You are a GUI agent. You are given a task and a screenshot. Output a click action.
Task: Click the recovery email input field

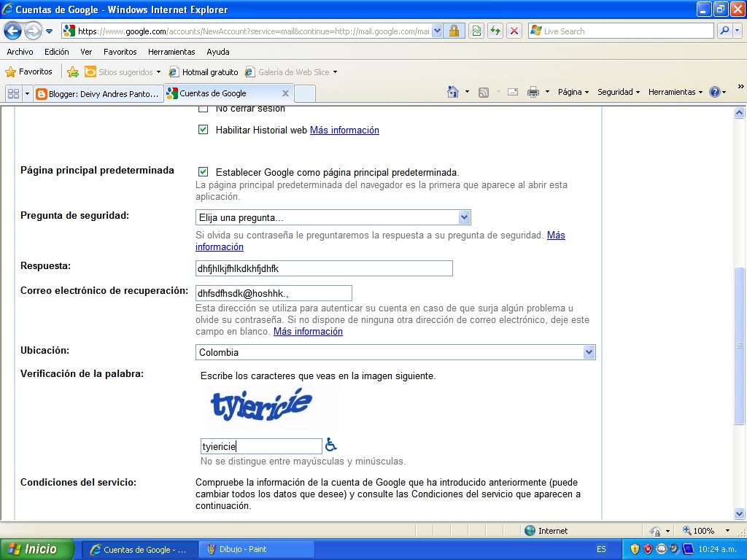click(274, 293)
